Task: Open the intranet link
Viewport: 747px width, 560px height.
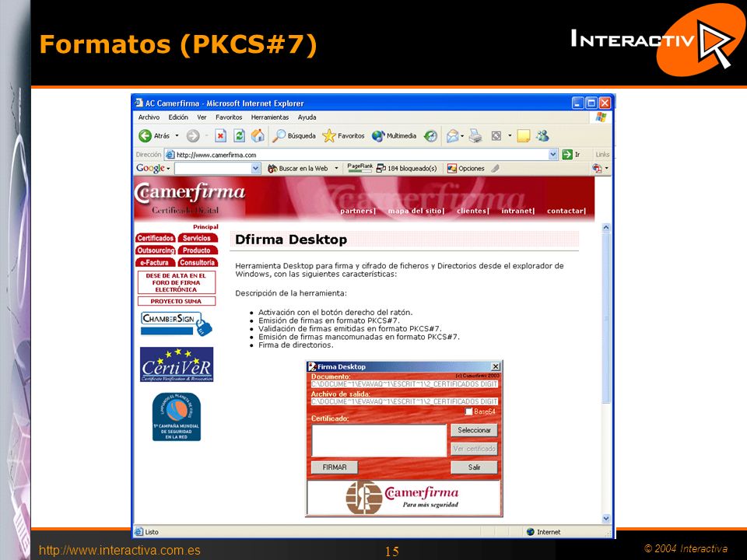Action: click(518, 211)
